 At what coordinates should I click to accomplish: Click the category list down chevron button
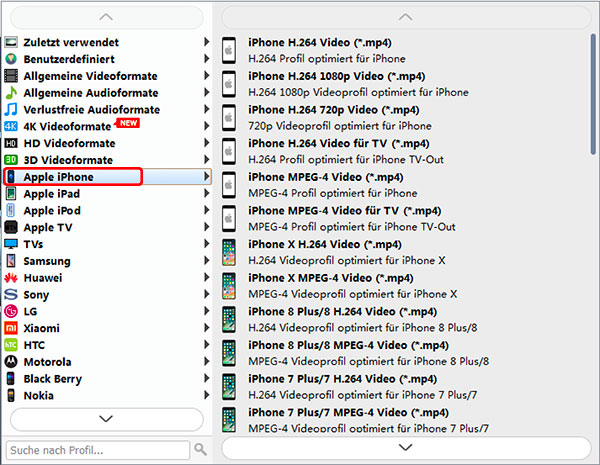click(106, 419)
